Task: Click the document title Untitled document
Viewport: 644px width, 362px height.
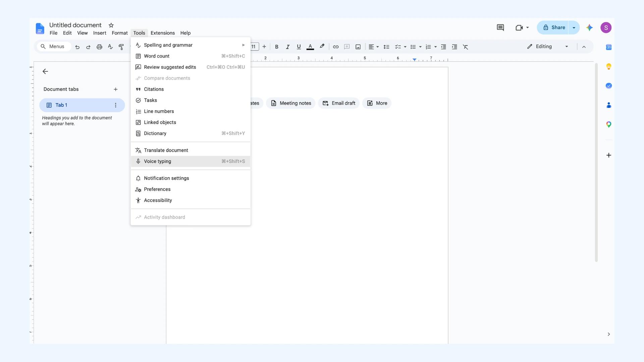Action: point(75,25)
